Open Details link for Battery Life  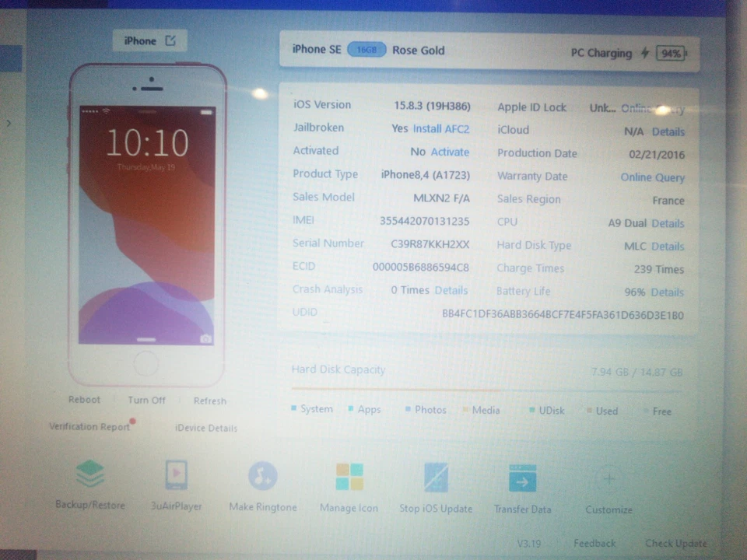667,292
